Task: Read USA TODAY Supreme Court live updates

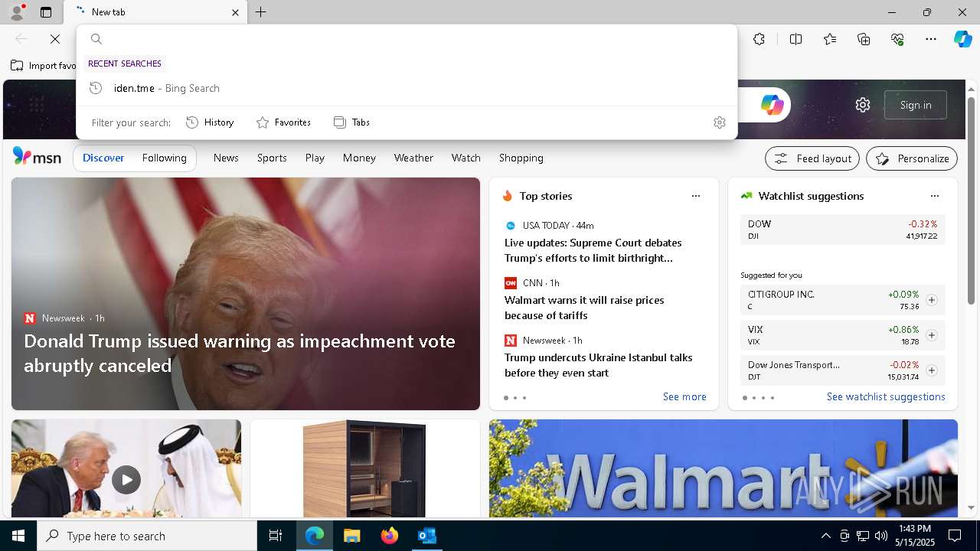Action: coord(593,250)
